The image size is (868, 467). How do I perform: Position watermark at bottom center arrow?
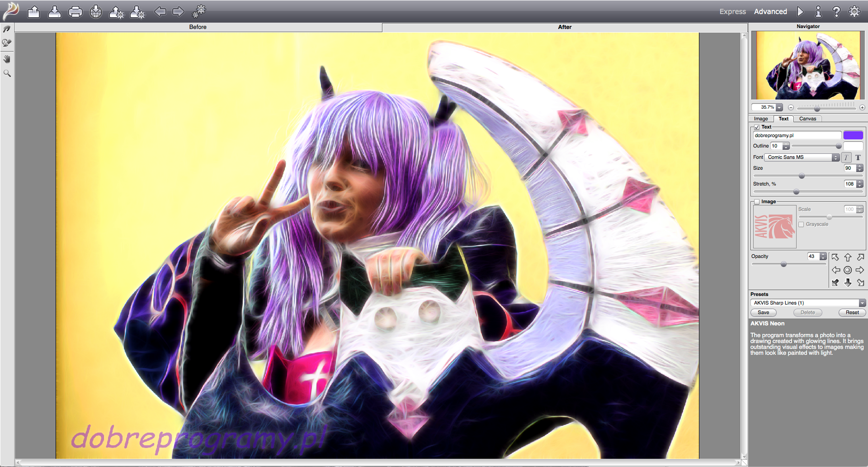click(848, 283)
